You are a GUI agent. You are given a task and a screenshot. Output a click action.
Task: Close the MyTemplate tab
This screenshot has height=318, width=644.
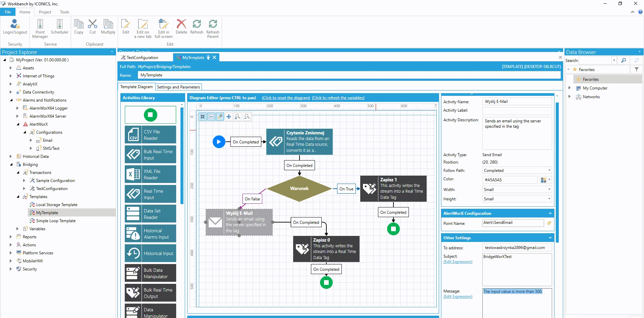click(214, 57)
